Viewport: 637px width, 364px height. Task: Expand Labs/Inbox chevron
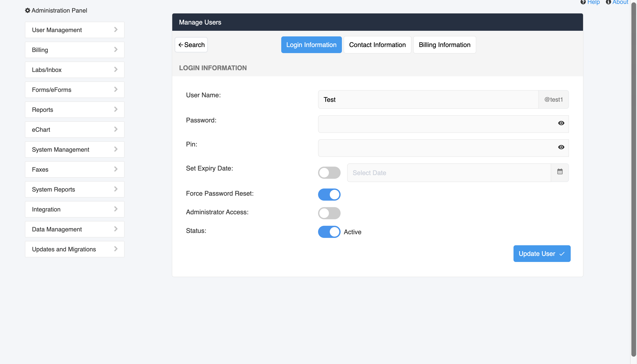[116, 70]
